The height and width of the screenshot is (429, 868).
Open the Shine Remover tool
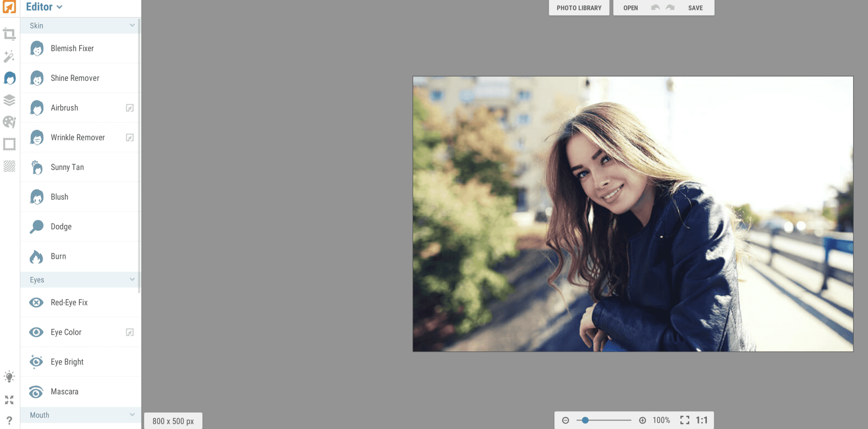pos(75,78)
